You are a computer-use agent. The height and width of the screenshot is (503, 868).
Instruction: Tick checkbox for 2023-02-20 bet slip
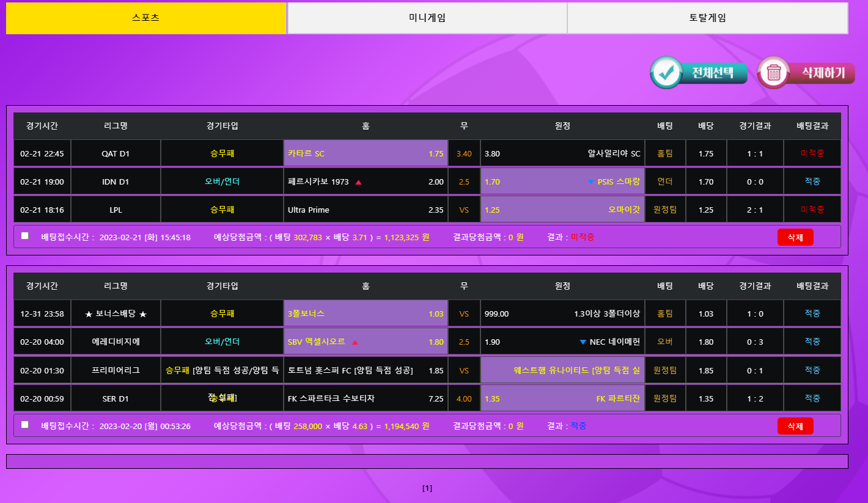25,425
